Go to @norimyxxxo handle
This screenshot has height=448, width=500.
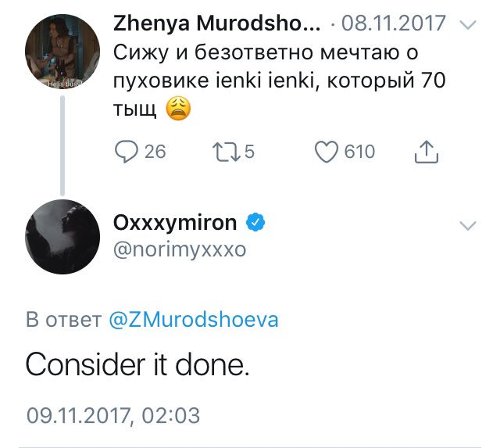[180, 250]
